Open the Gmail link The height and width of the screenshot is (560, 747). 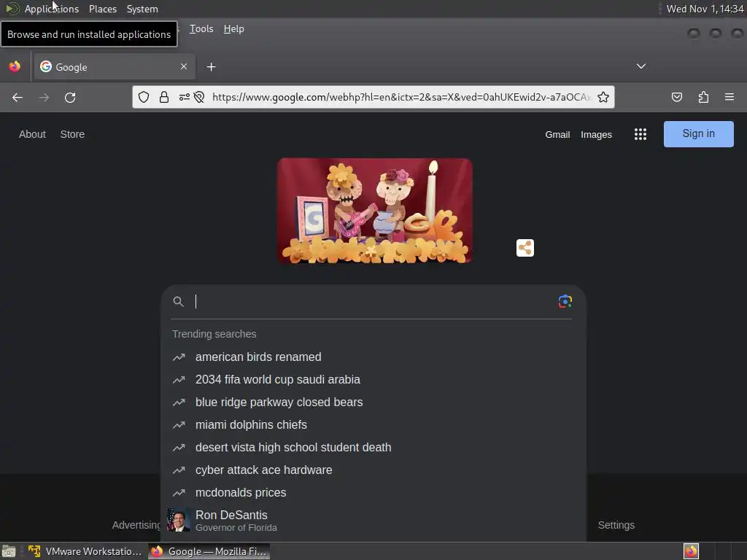[x=557, y=135]
